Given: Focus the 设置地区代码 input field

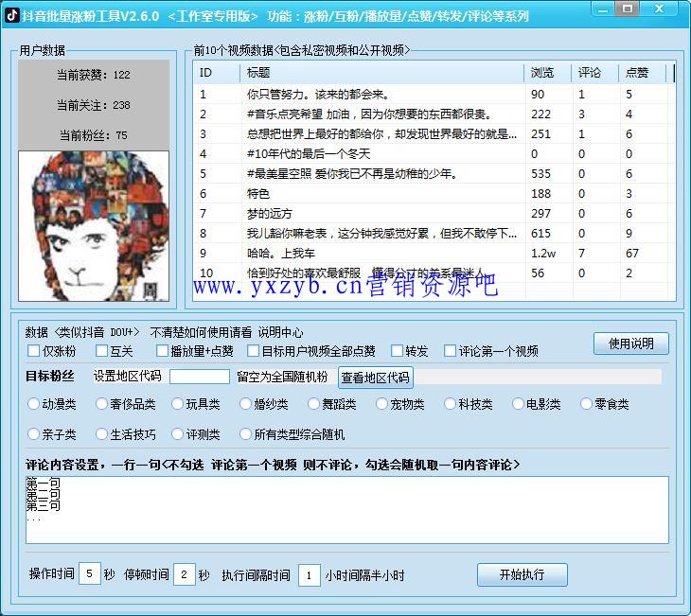Looking at the screenshot, I should tap(199, 377).
